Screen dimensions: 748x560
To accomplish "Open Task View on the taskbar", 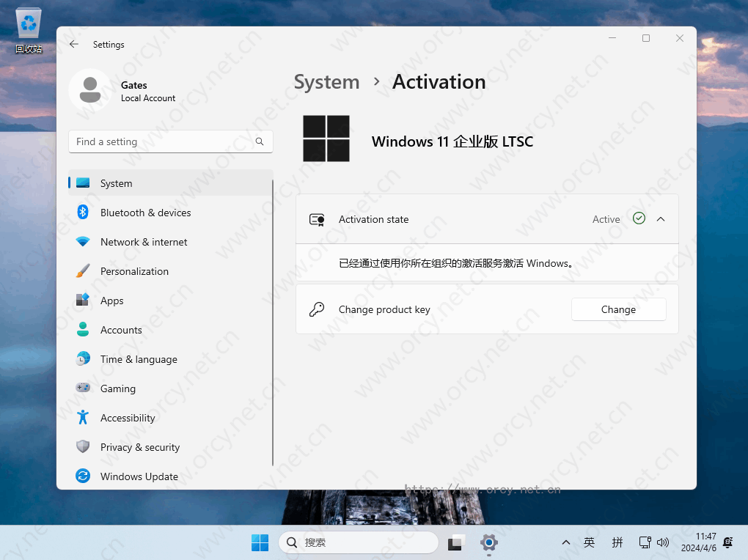I will point(457,542).
